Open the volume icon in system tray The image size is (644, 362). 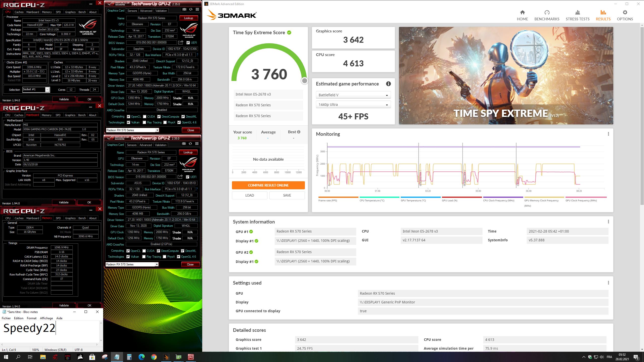601,357
